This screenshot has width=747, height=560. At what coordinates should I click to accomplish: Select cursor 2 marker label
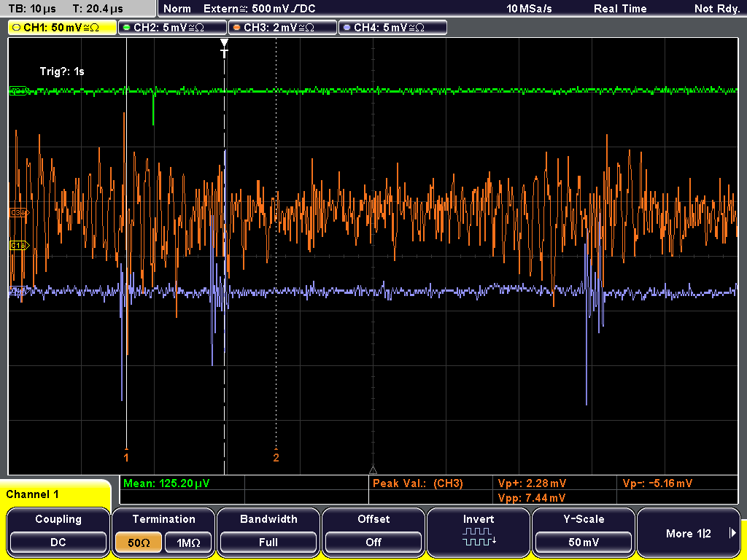click(276, 457)
